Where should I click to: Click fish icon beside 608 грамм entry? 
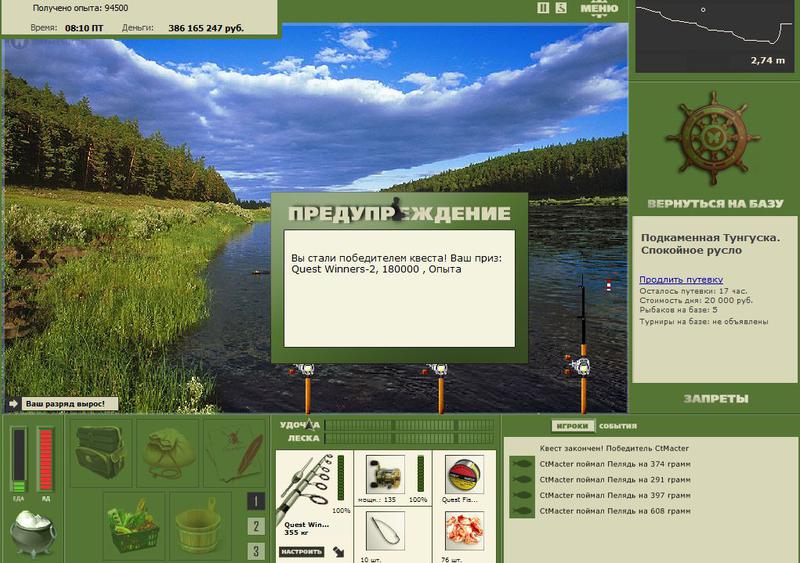(522, 511)
